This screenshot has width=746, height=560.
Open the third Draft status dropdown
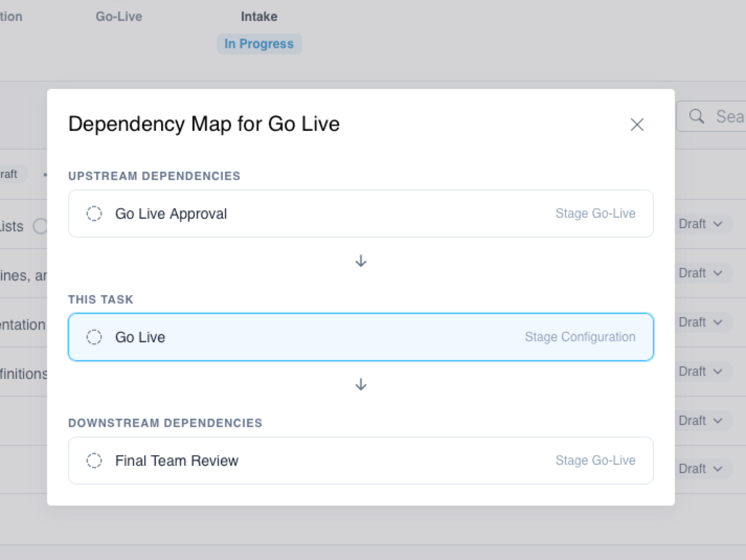[701, 322]
